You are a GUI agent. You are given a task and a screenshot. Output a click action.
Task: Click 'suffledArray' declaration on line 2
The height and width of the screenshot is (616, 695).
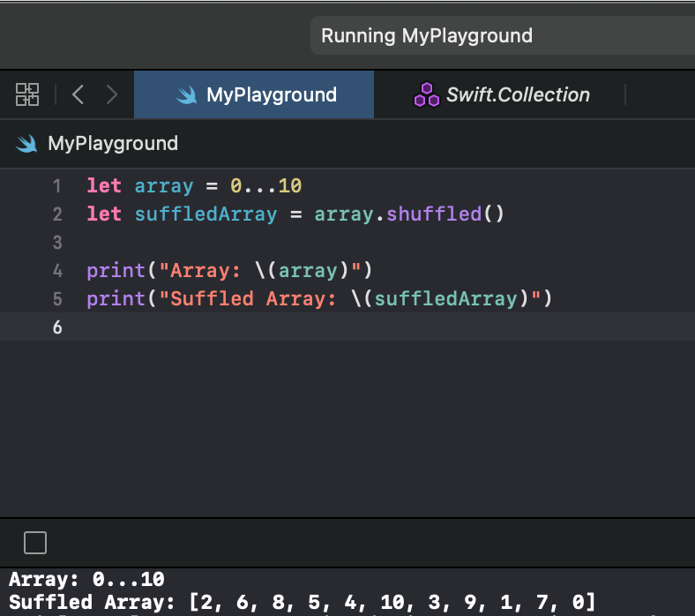(206, 214)
